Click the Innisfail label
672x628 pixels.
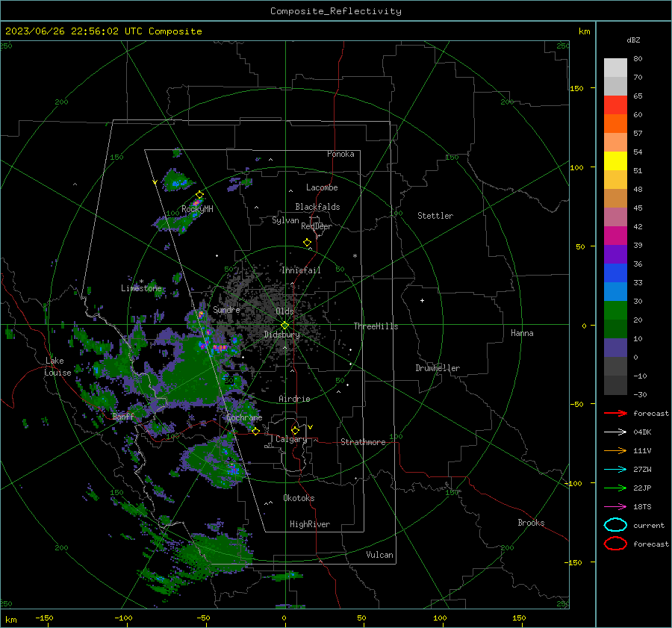[x=301, y=270]
